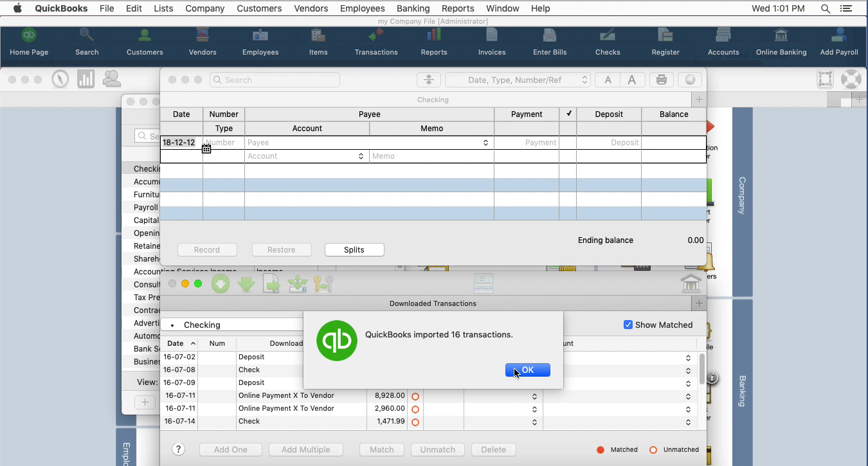The width and height of the screenshot is (868, 466).
Task: Open the File menu
Action: point(107,8)
